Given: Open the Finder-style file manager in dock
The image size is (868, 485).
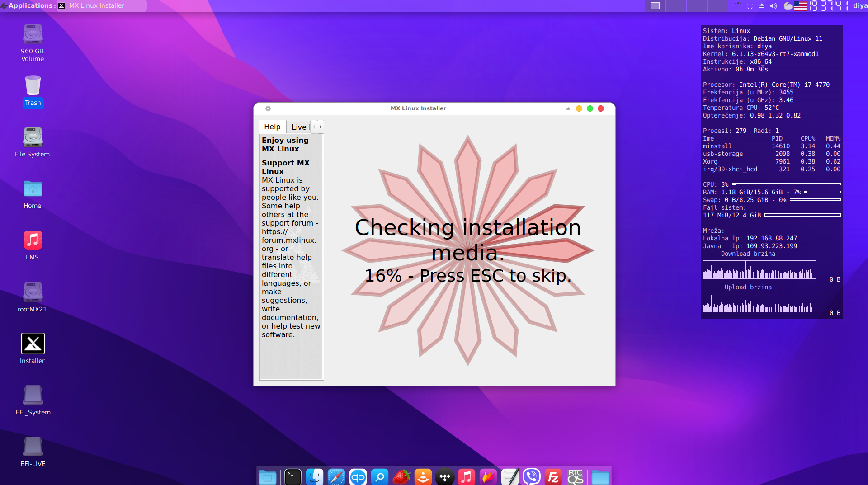Looking at the screenshot, I should coord(315,477).
